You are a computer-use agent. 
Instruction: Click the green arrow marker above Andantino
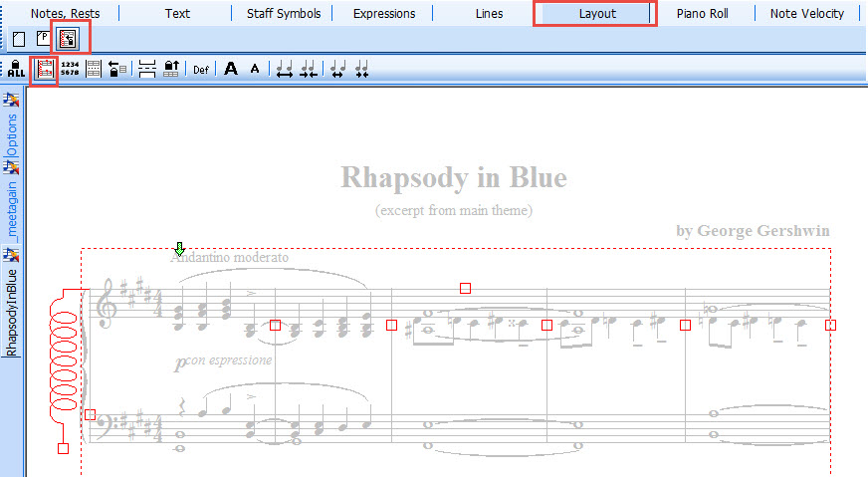(179, 248)
